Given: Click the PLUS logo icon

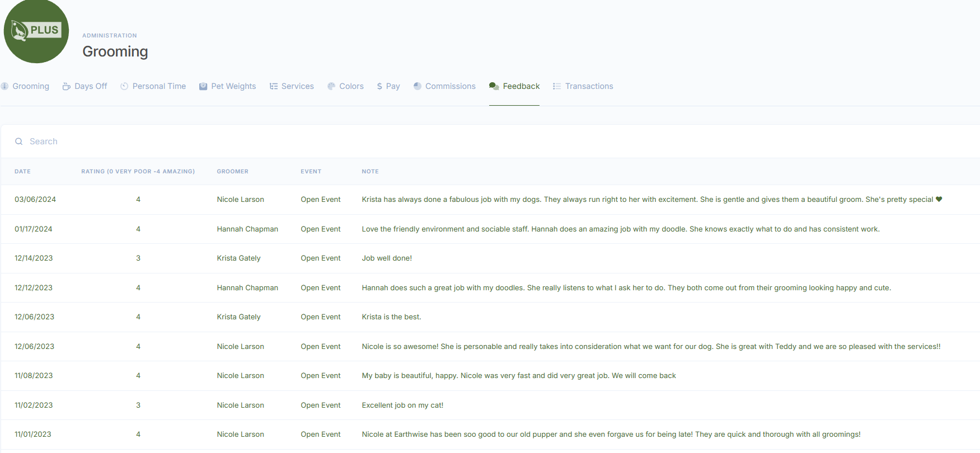Looking at the screenshot, I should pos(36,31).
